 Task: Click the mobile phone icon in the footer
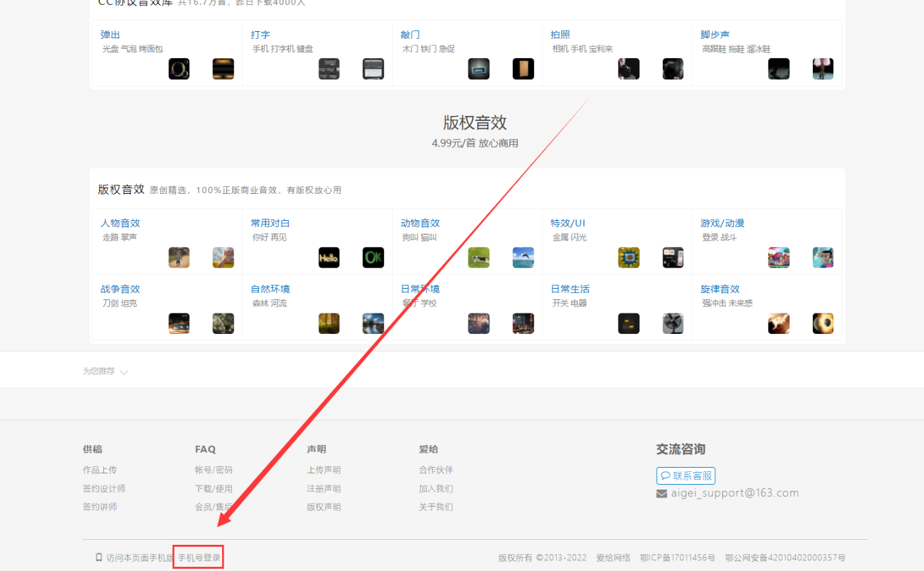[x=99, y=558]
